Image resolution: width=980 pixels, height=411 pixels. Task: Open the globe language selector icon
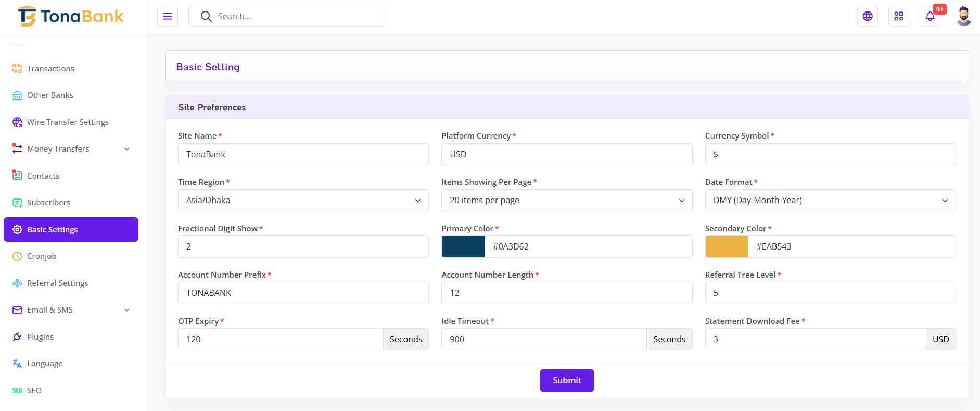tap(867, 16)
